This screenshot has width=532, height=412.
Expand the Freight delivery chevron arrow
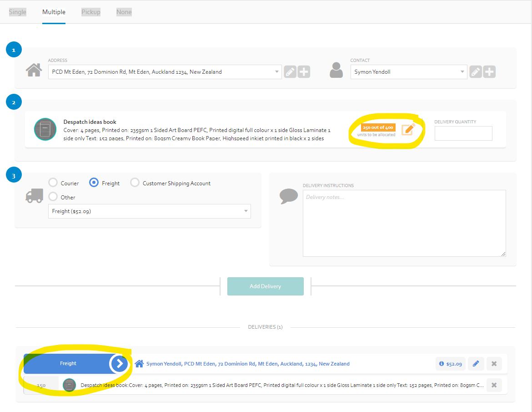[120, 364]
